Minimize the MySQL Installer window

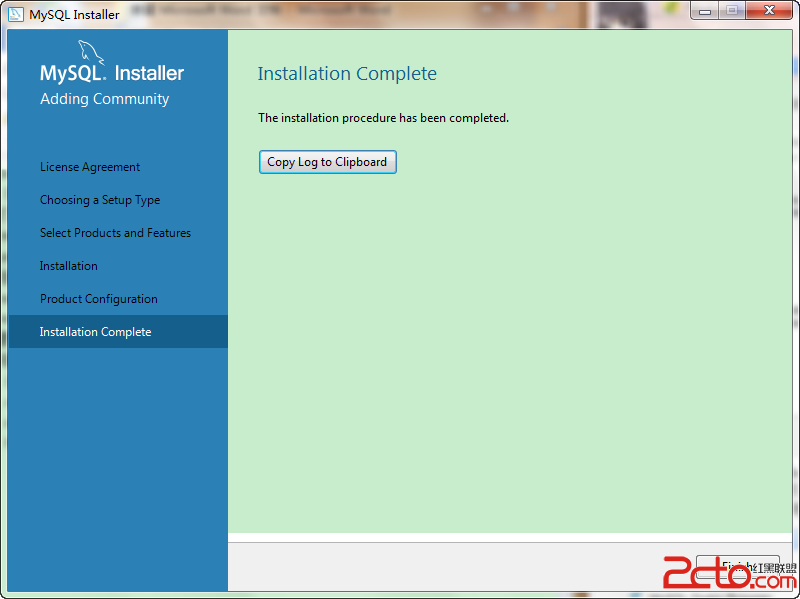[x=705, y=11]
